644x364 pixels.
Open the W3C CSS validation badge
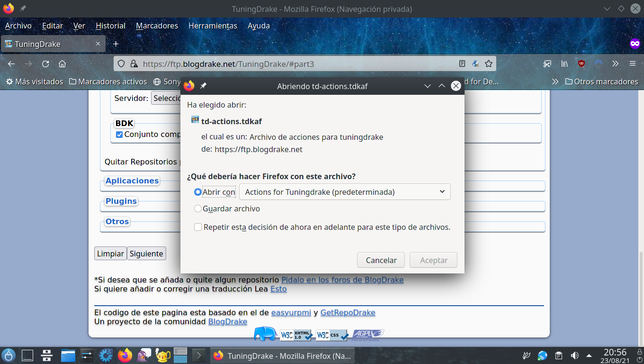pos(332,335)
